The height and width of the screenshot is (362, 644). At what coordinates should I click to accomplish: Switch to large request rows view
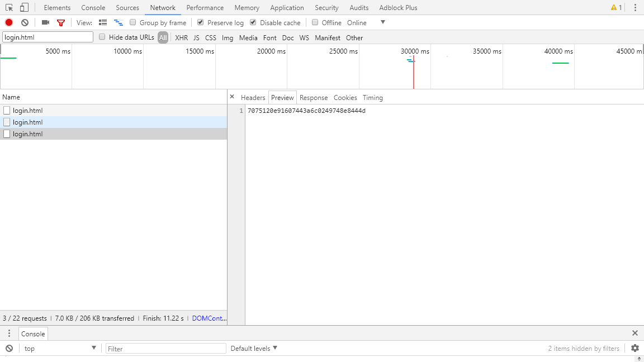click(103, 22)
